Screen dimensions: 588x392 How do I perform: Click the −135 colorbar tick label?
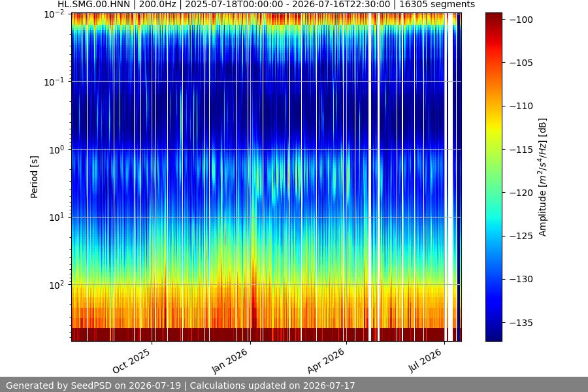tap(521, 323)
